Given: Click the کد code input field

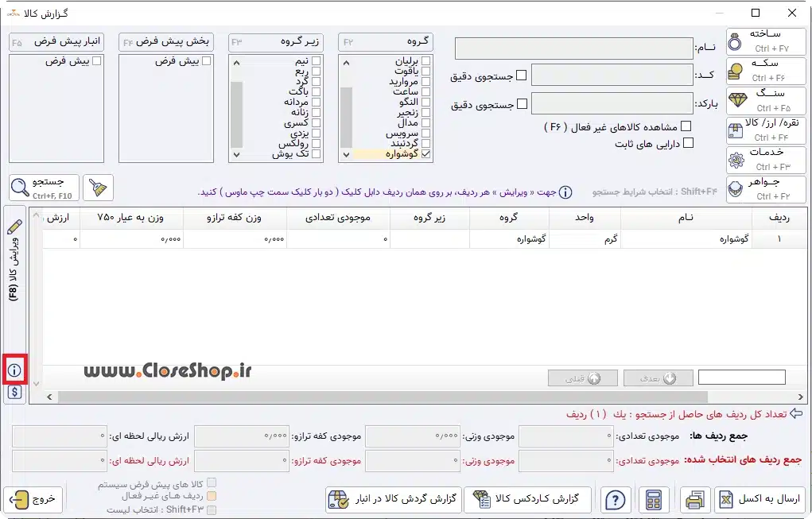Looking at the screenshot, I should pyautogui.click(x=612, y=75).
